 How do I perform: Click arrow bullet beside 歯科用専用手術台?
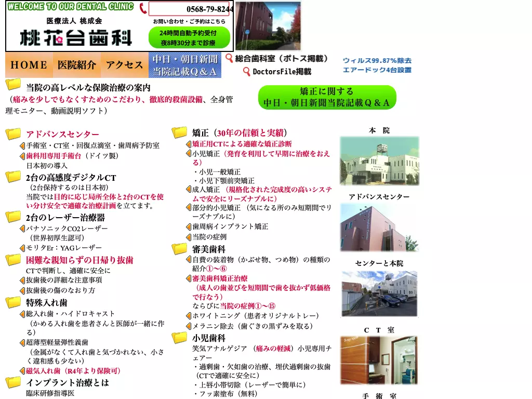[x=22, y=156]
